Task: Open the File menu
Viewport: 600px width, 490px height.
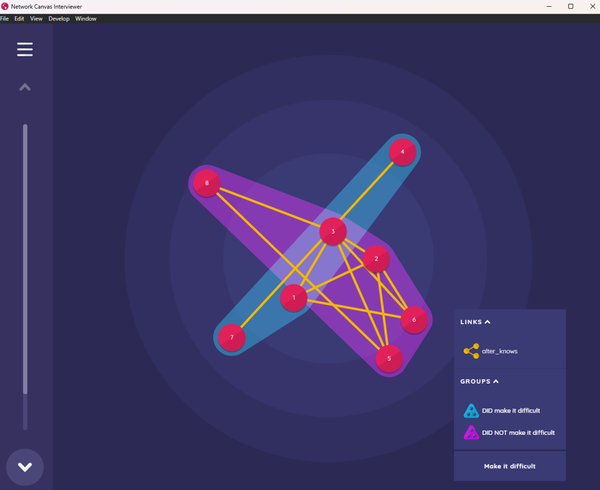Action: 5,18
